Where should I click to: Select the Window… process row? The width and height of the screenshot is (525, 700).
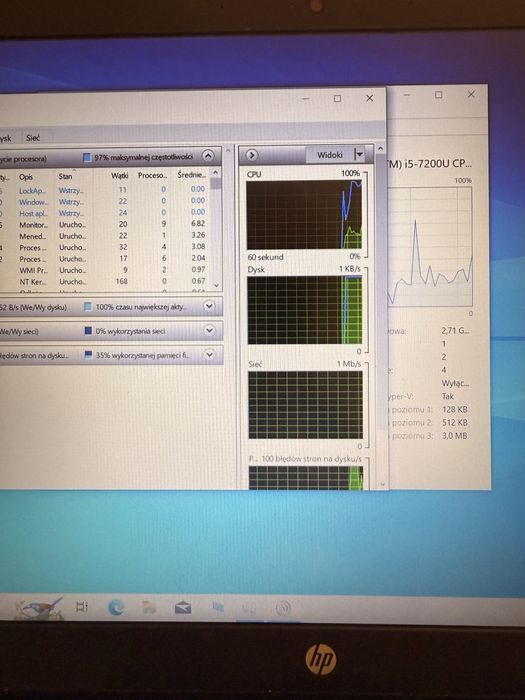pyautogui.click(x=105, y=202)
